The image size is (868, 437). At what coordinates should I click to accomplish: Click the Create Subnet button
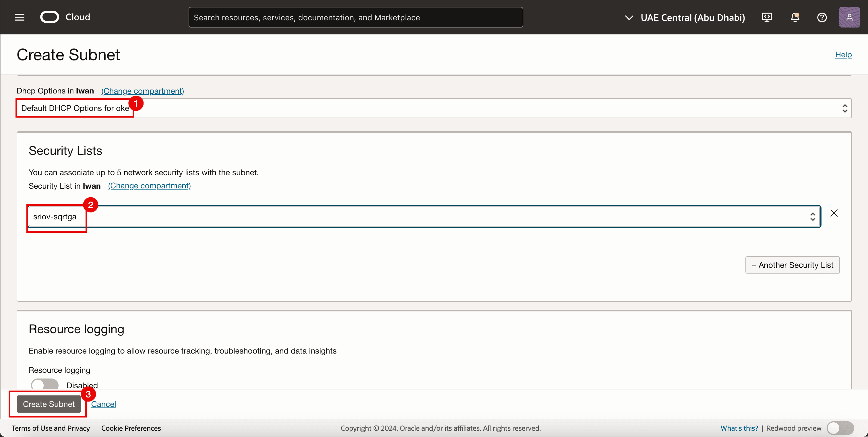[x=49, y=404]
